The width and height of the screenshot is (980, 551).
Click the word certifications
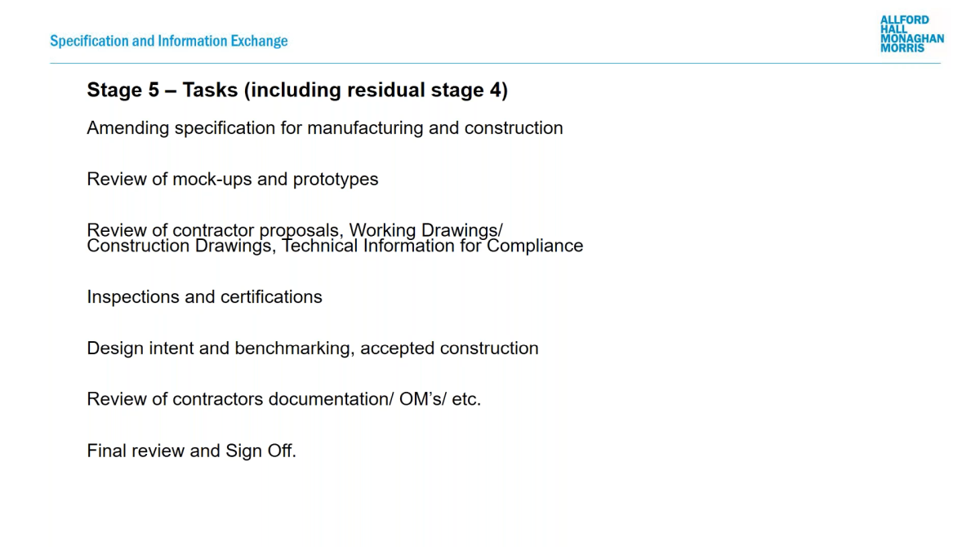point(271,297)
